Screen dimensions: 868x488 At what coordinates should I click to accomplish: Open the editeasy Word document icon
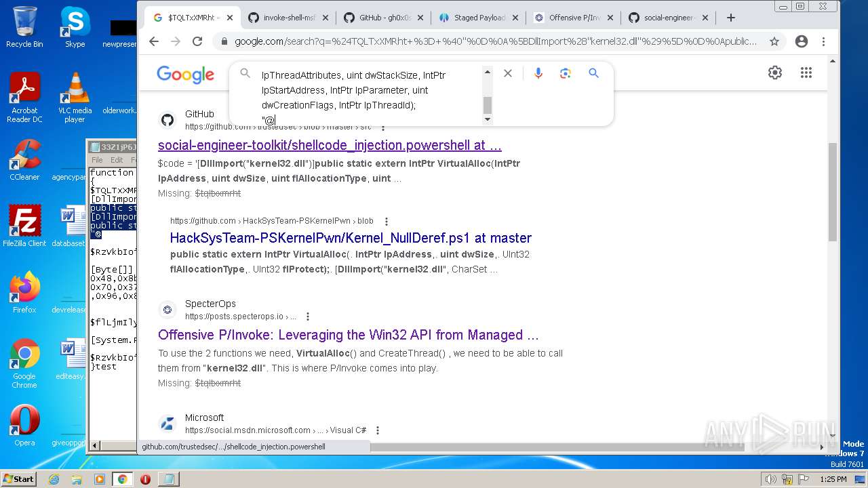70,359
